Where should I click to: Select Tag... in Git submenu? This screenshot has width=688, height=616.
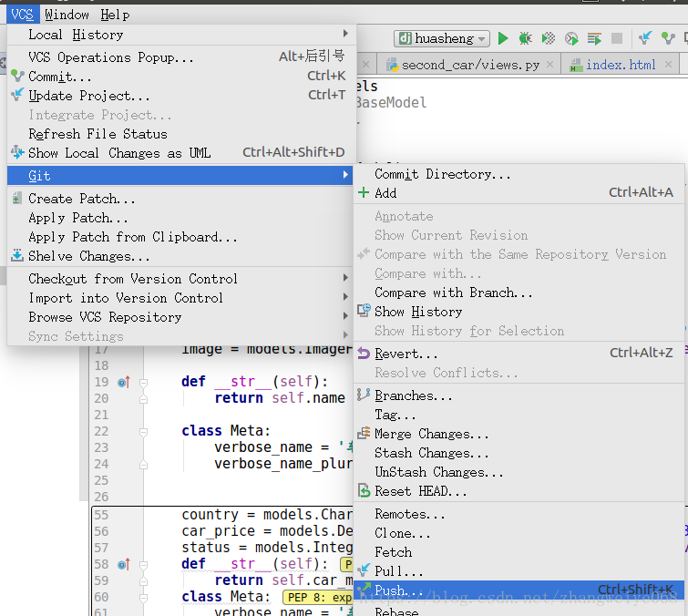519,415
